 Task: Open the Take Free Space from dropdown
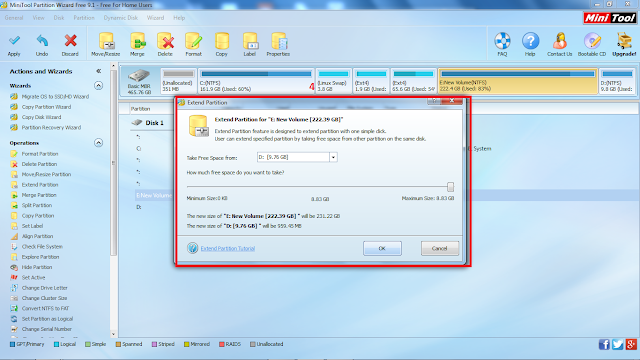pos(333,157)
